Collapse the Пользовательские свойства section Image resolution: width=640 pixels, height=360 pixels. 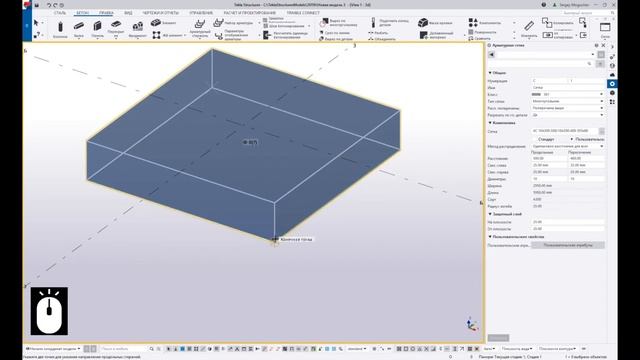pyautogui.click(x=491, y=237)
